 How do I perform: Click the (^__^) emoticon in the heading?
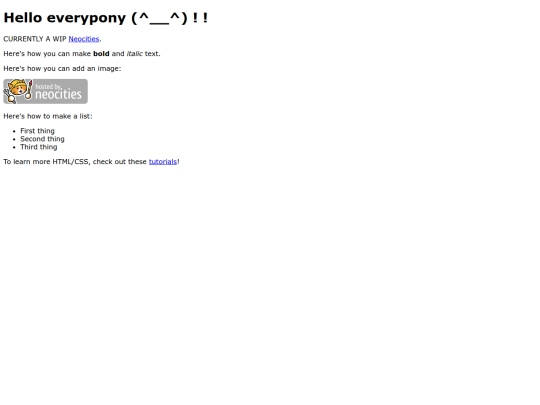click(159, 18)
